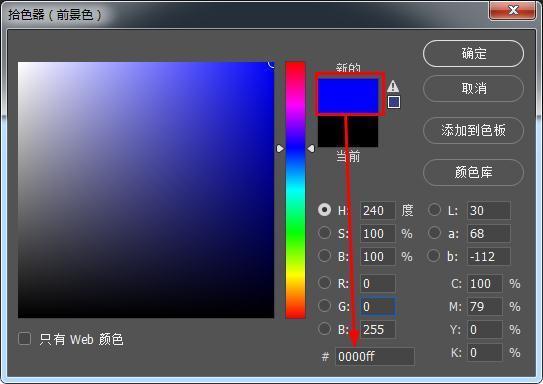Viewport: 543px width, 384px height.
Task: Click the web-safe color cube swatch
Action: pyautogui.click(x=393, y=102)
